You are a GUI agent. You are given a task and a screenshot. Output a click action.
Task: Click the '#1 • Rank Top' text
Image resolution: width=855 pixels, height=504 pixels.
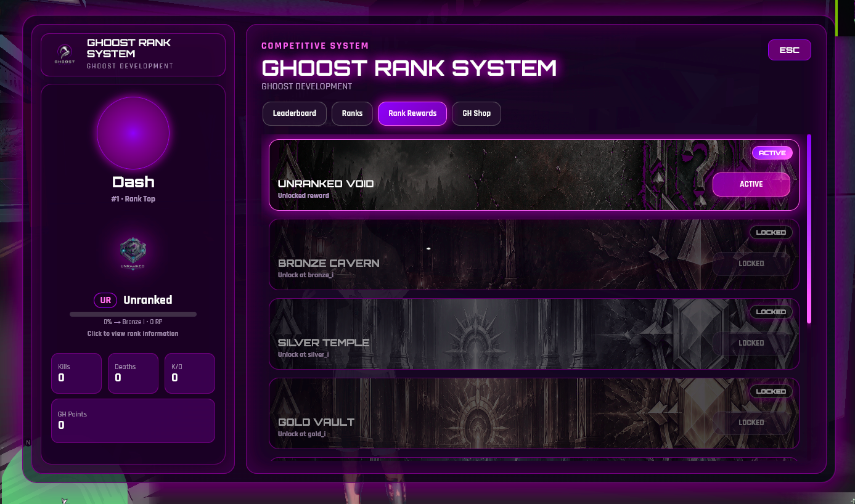click(133, 199)
